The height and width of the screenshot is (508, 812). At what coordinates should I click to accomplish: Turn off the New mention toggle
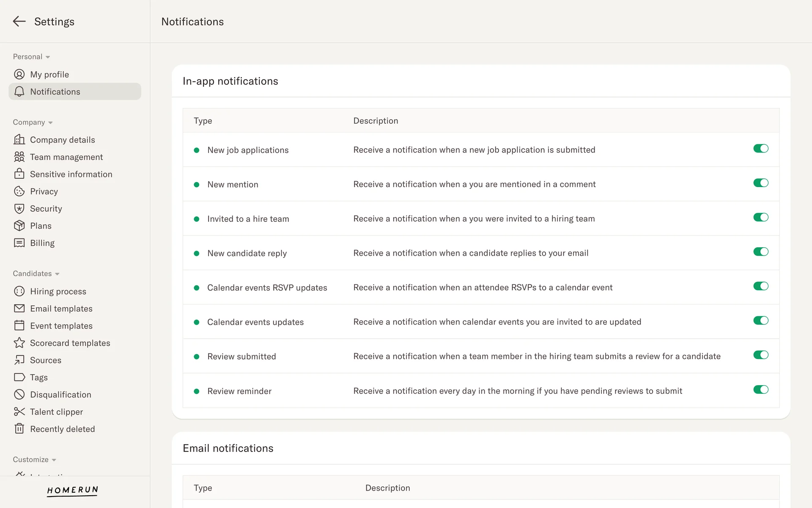[x=760, y=183]
